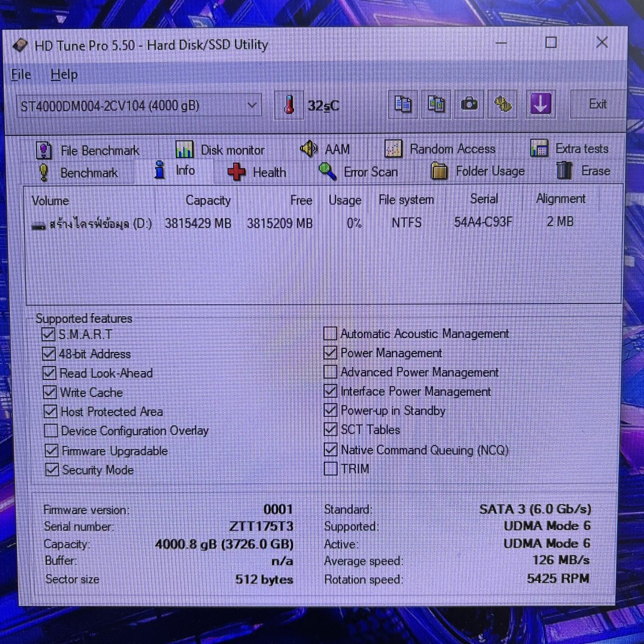Switch to the Benchmark tab
644x644 pixels.
tap(88, 173)
